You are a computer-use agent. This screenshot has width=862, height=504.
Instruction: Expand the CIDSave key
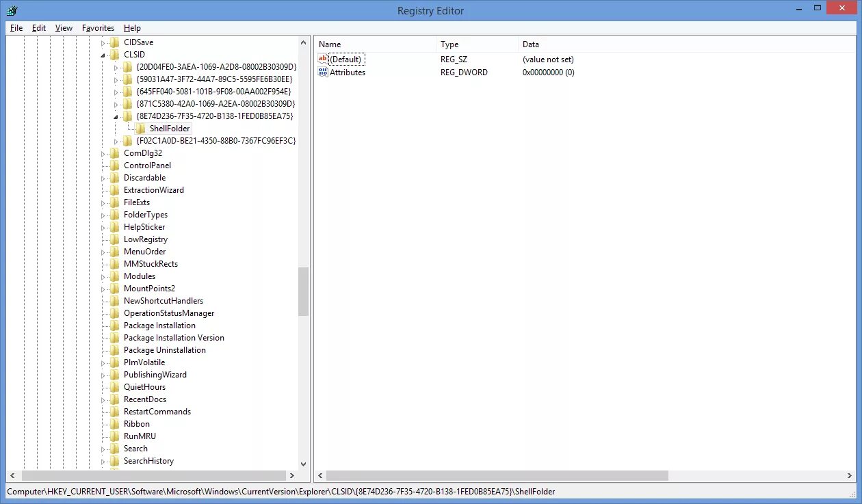tap(103, 42)
